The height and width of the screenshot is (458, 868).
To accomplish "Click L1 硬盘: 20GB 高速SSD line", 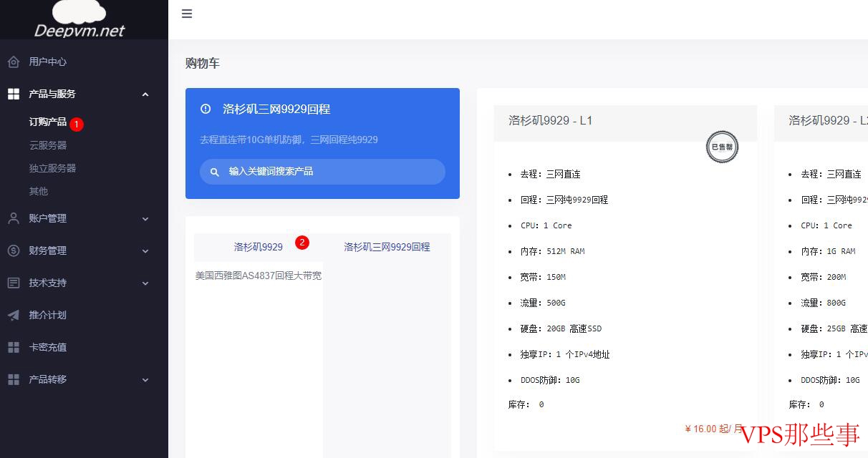I will pyautogui.click(x=561, y=328).
